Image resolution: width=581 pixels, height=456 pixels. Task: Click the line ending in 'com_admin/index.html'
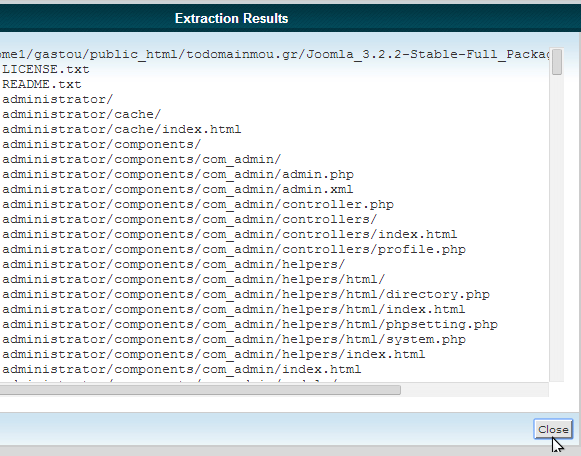click(182, 369)
